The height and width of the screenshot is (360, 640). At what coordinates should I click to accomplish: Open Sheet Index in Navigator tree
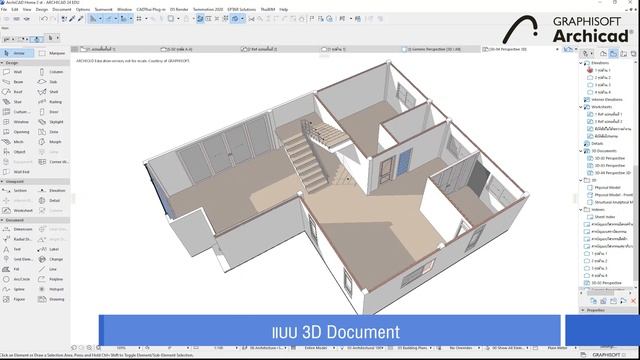point(604,217)
